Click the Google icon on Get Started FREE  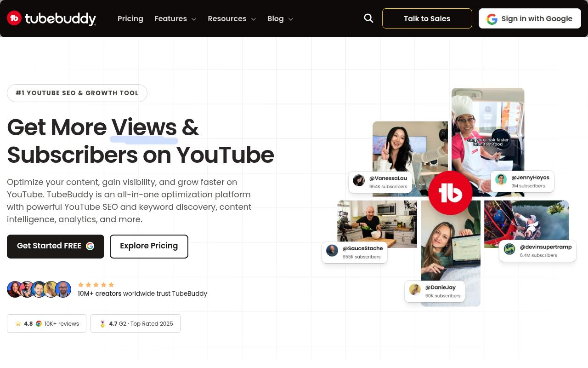[90, 246]
